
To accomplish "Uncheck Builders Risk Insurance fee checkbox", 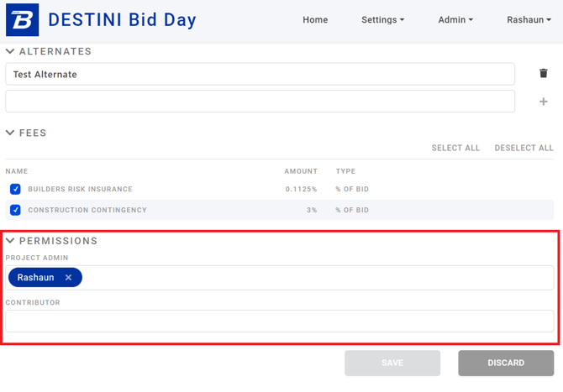I will [15, 189].
